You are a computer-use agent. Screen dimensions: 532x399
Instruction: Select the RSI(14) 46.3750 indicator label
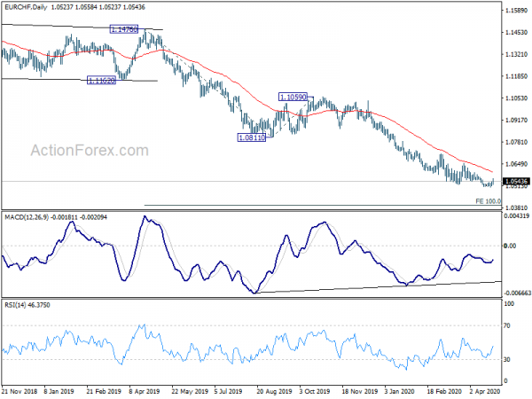click(27, 305)
